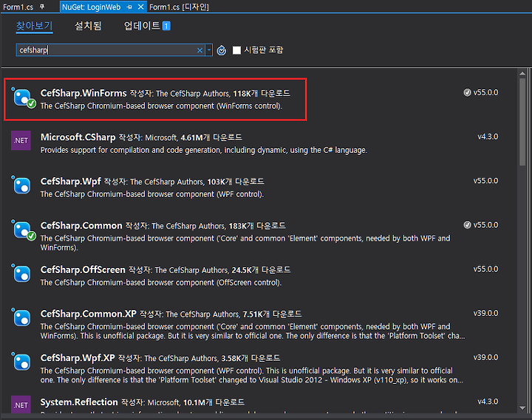Click the pin icon on Form1.cs tab

pyautogui.click(x=42, y=7)
